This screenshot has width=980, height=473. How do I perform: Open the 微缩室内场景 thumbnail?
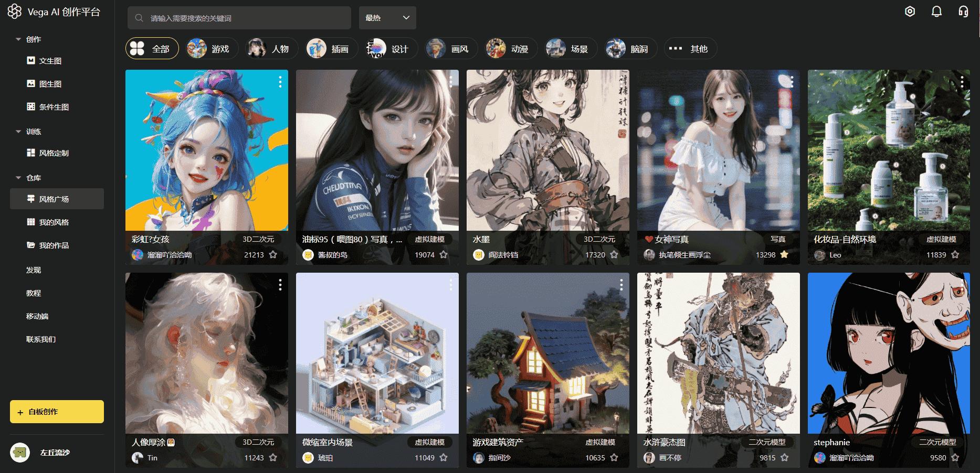377,353
